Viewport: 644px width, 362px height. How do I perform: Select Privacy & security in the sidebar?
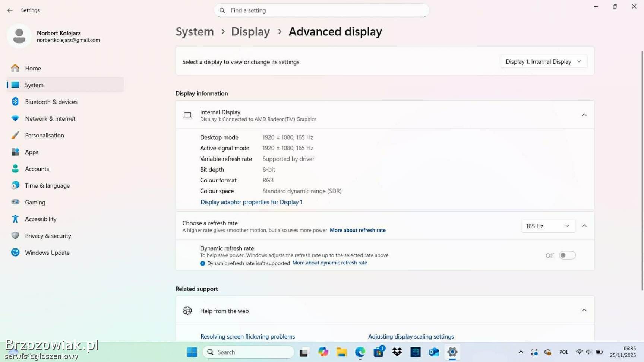coord(48,236)
